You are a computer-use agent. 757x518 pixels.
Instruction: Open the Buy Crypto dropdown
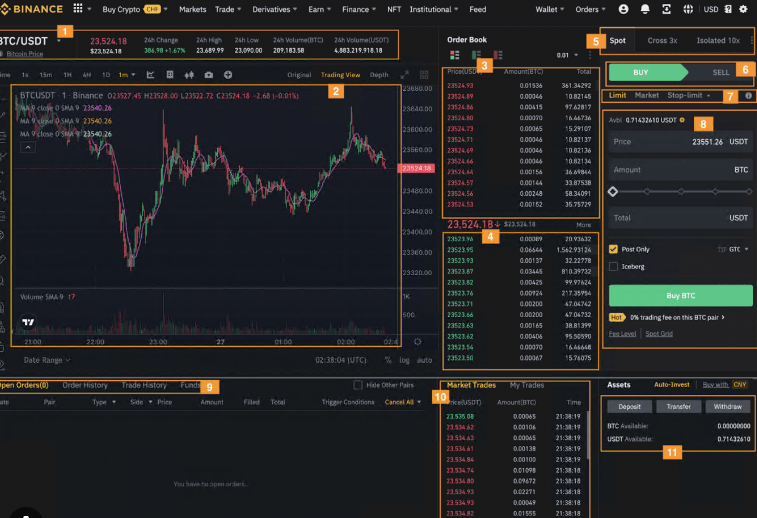point(135,9)
